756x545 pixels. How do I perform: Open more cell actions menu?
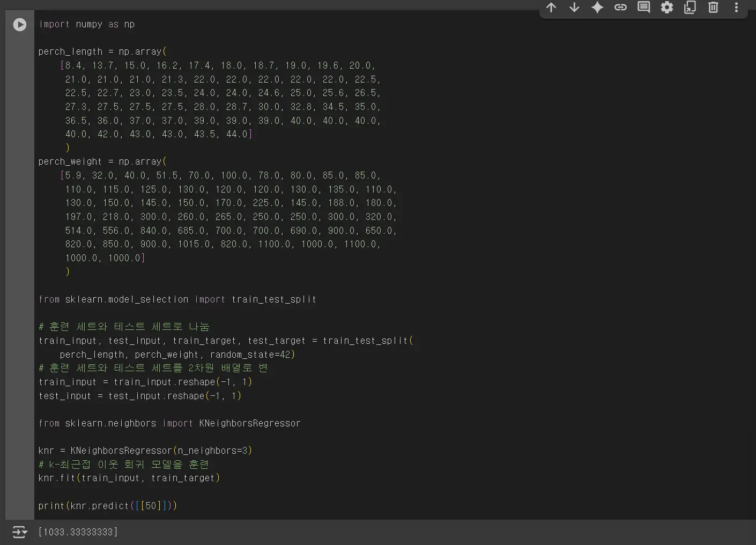[736, 8]
